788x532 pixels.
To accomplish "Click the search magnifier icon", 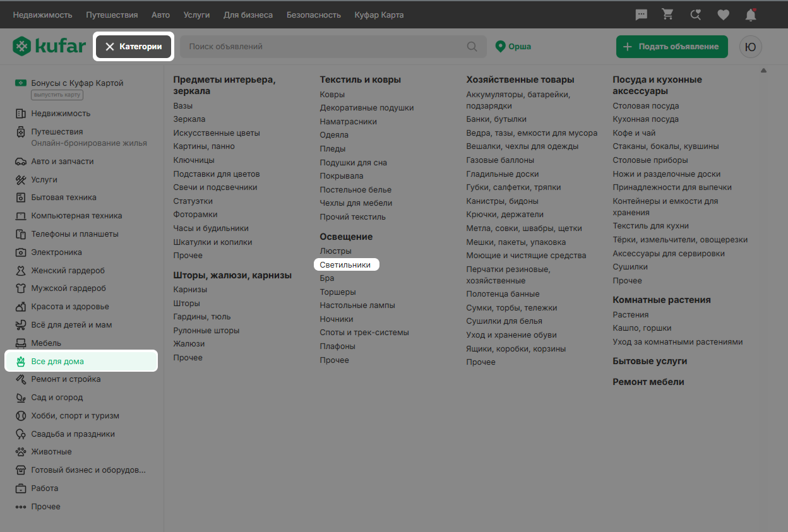I will [x=472, y=47].
